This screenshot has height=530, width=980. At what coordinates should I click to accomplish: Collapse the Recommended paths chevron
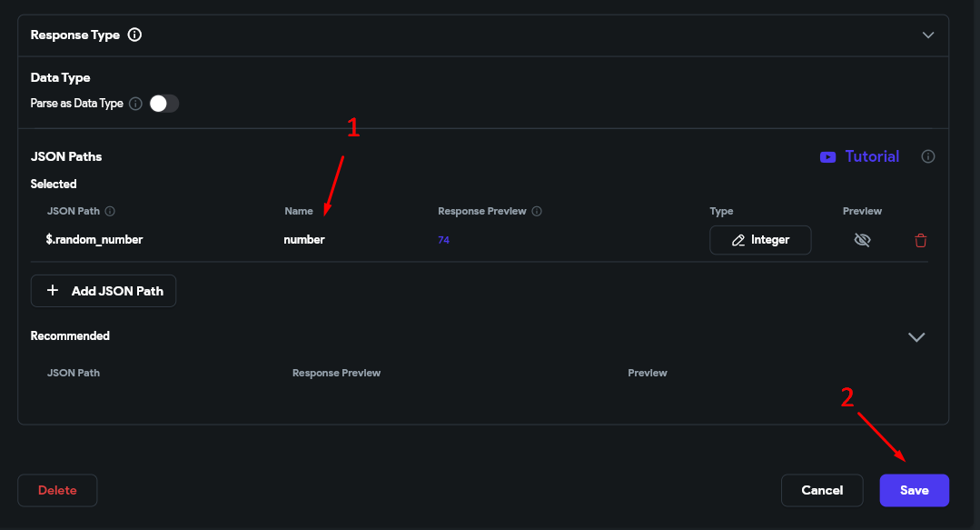[916, 336]
